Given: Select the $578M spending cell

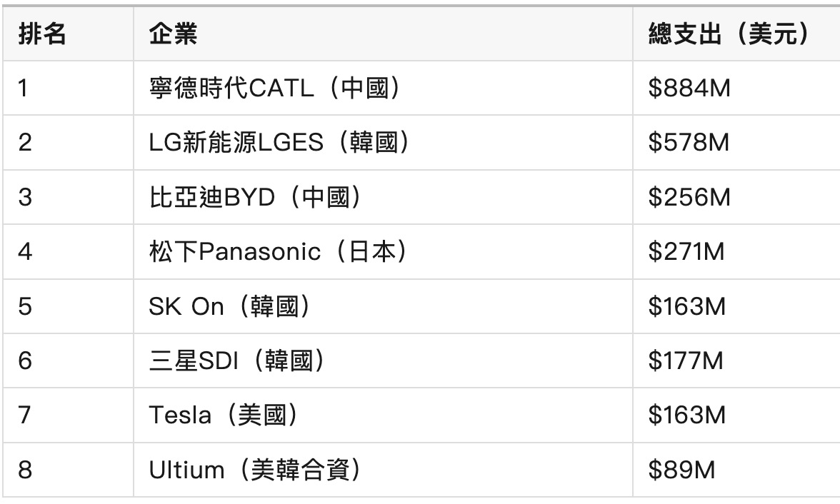Looking at the screenshot, I should click(x=689, y=142).
